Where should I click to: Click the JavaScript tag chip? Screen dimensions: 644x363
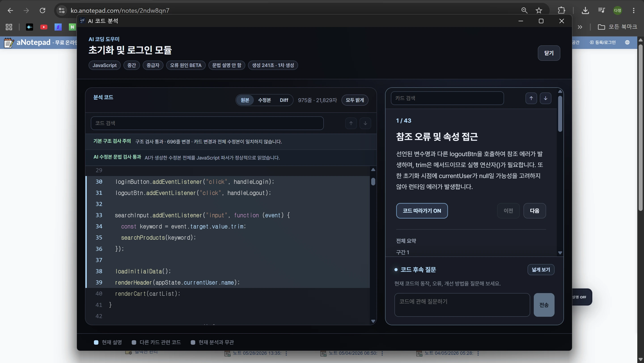click(x=104, y=65)
